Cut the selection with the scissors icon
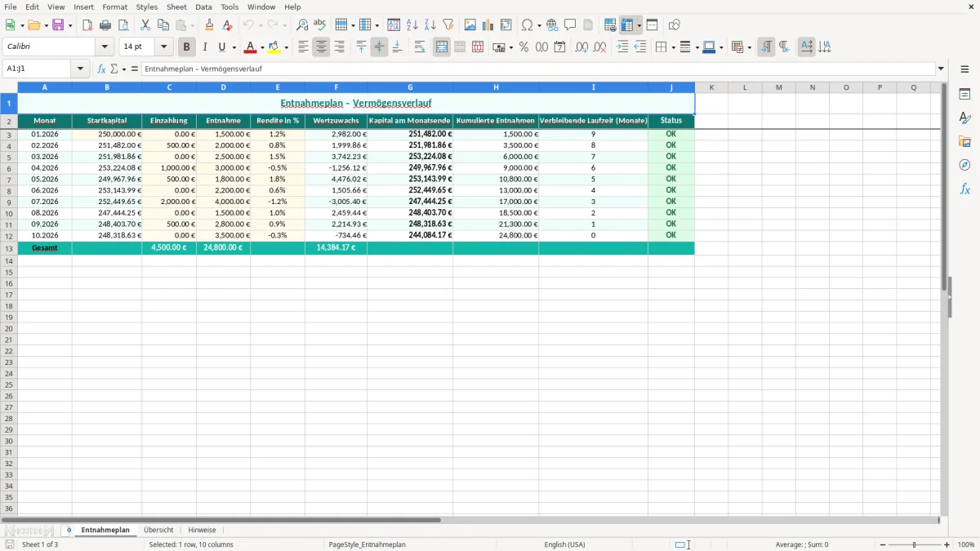This screenshot has height=551, width=980. coord(145,25)
